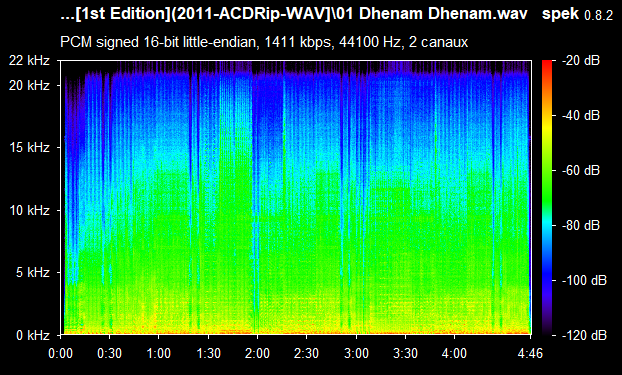Click the -60 dB legend label

coord(581,171)
